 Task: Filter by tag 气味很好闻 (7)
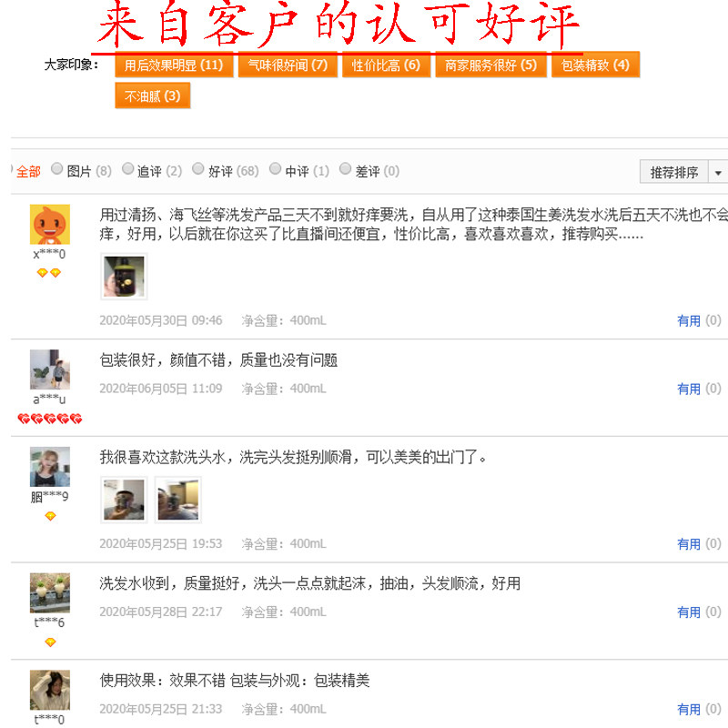tap(288, 65)
